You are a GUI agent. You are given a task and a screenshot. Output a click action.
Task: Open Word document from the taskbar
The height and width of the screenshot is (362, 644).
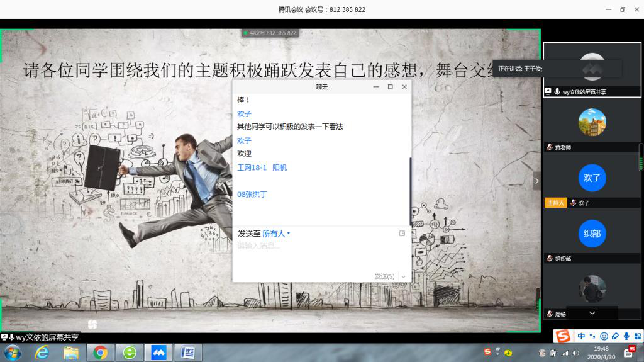coord(187,353)
